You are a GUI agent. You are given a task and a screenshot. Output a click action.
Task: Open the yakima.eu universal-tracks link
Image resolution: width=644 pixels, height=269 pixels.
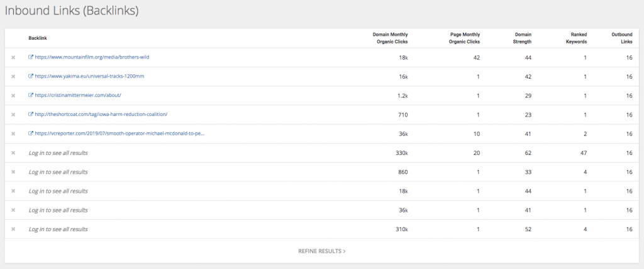click(x=89, y=76)
